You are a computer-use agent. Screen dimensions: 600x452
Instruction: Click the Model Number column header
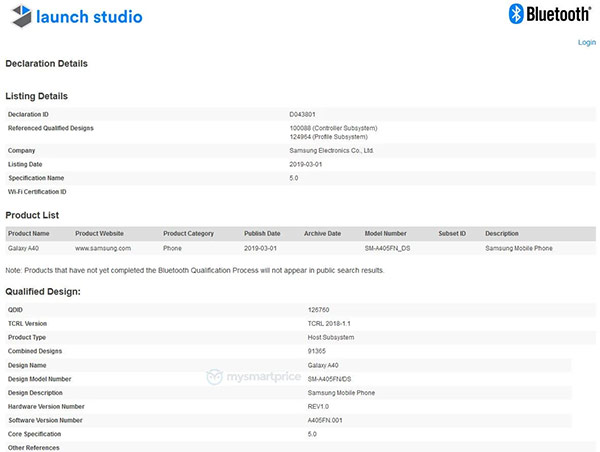(x=386, y=233)
